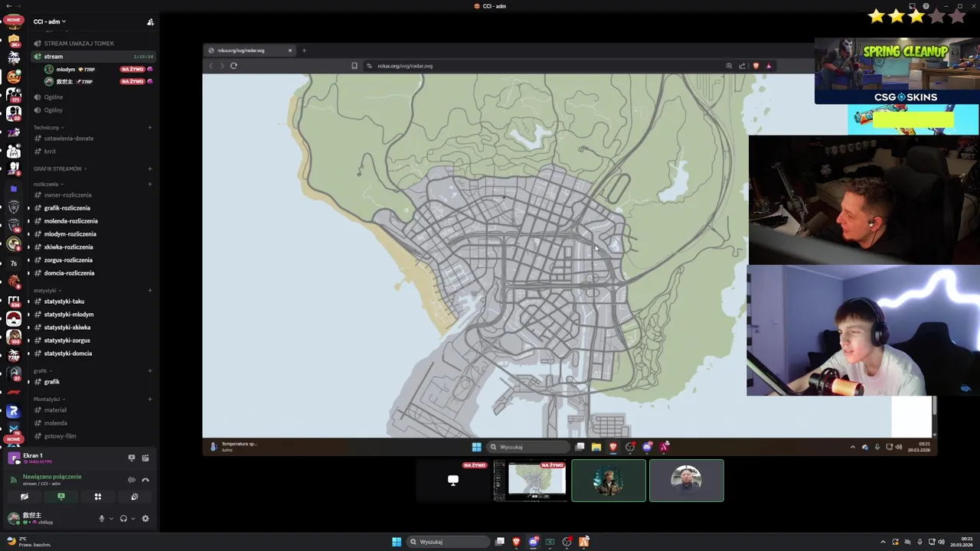
Task: Open the statystyki-zorgus channel
Action: 93,341
